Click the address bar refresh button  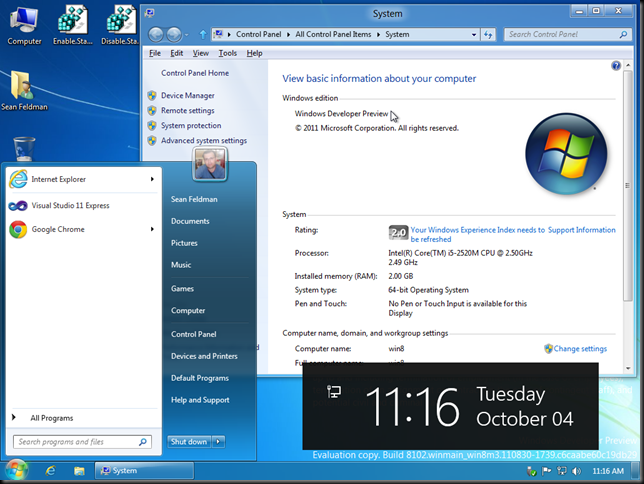pos(488,35)
